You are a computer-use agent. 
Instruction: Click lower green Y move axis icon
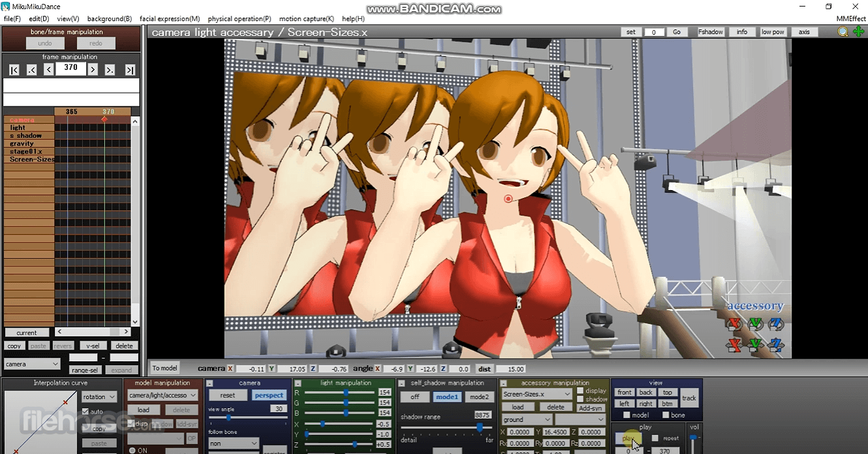point(755,344)
